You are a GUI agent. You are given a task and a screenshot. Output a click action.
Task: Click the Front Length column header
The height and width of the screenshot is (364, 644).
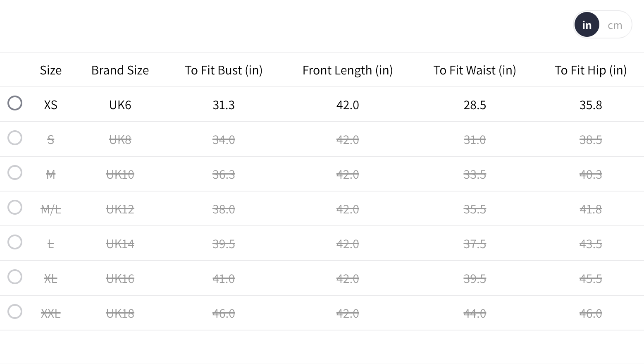[347, 70]
